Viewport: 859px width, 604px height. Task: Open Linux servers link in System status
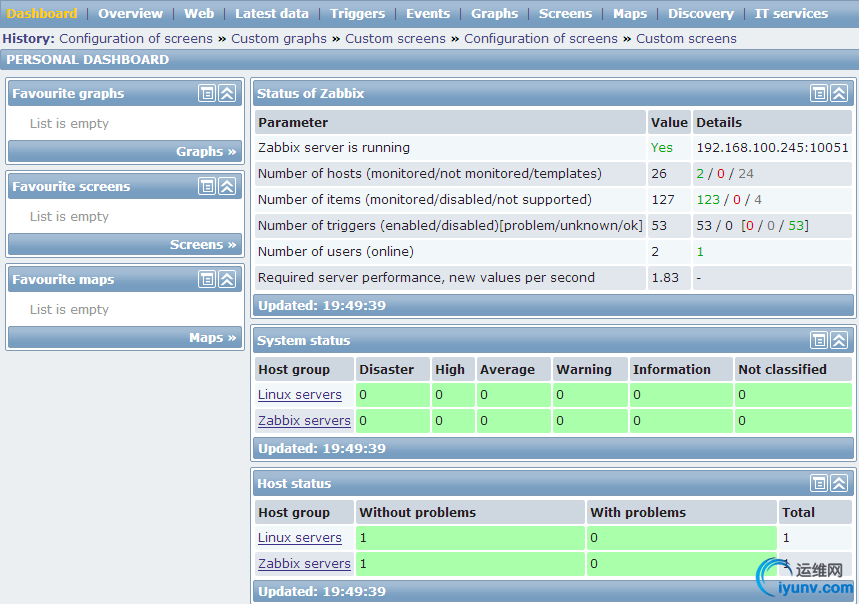click(300, 395)
